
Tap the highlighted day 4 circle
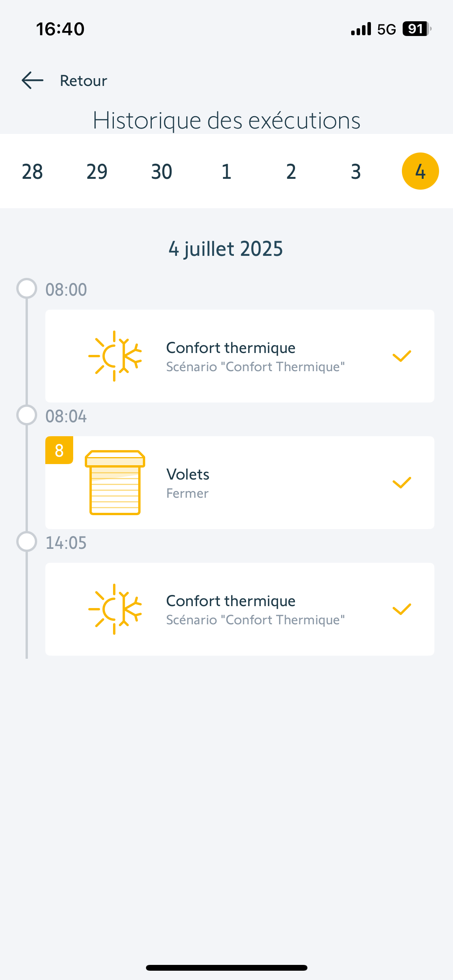pos(420,171)
